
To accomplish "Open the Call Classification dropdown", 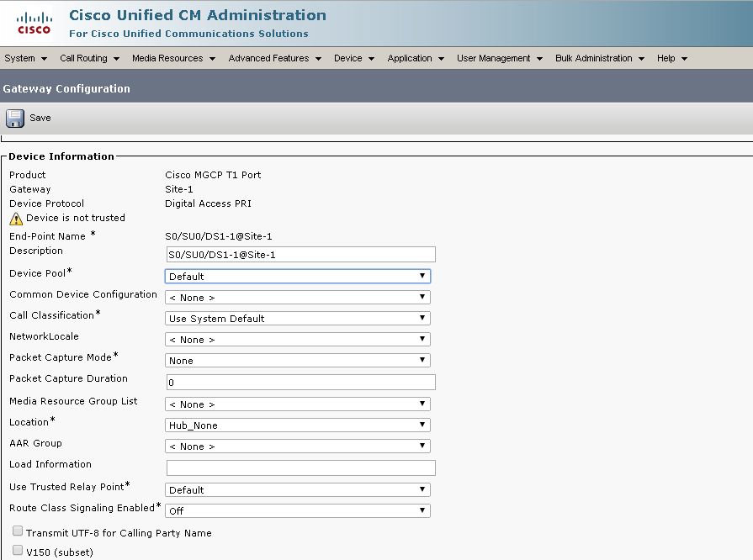I will tap(297, 319).
